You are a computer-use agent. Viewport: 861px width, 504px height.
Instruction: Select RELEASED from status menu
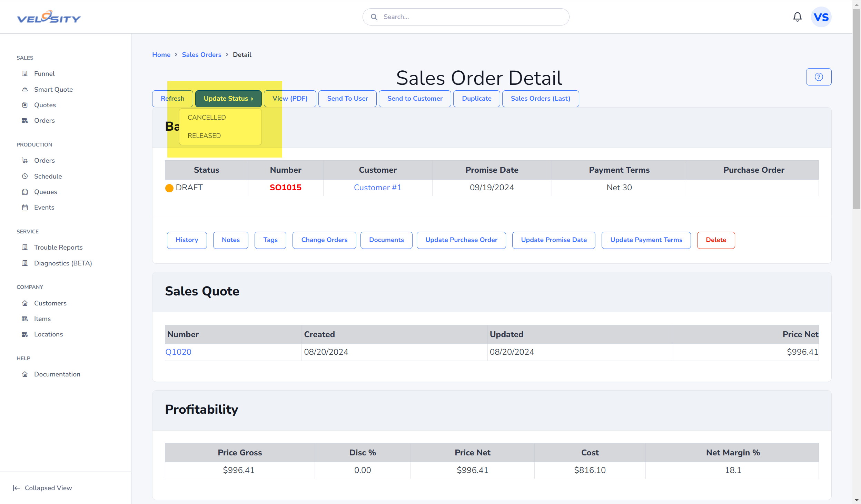pos(204,135)
